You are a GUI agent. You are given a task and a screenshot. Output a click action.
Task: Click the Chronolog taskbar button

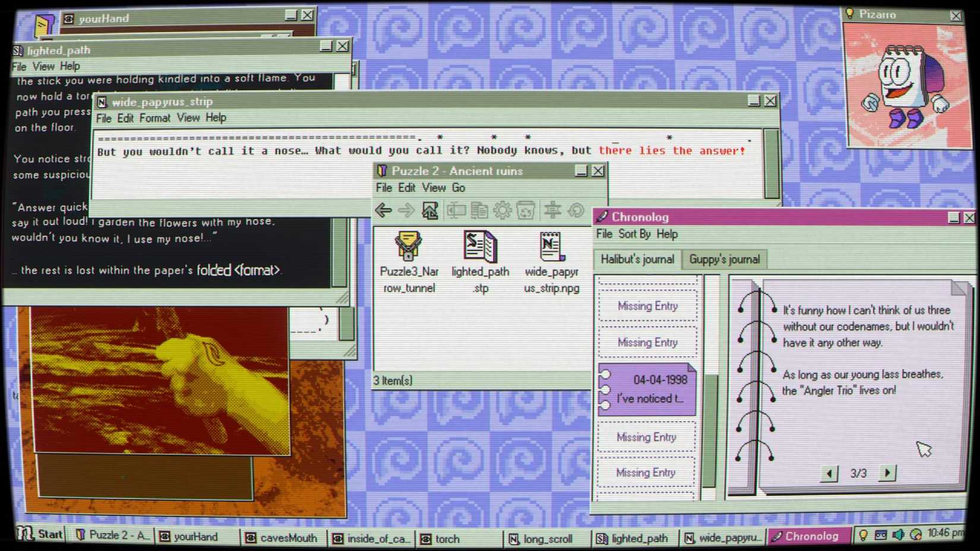809,536
